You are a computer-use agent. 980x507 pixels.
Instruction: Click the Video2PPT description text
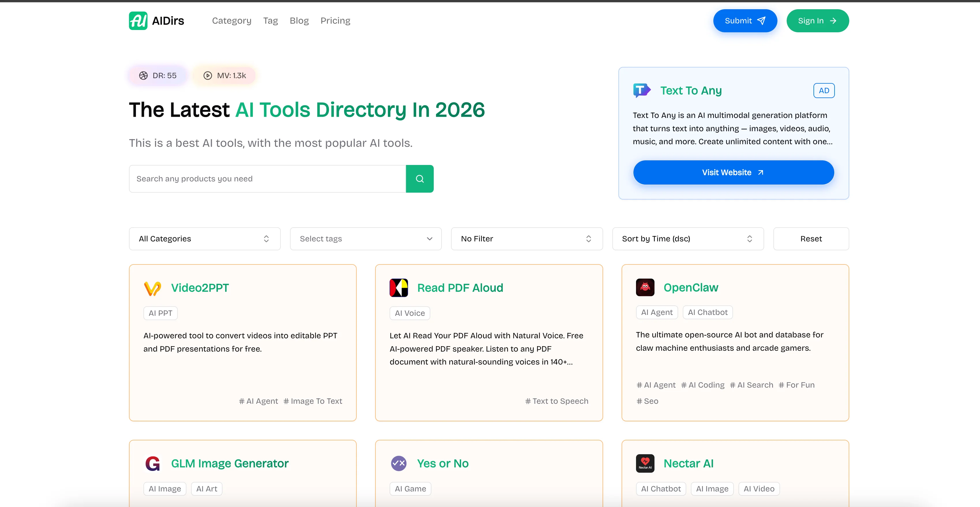click(240, 342)
